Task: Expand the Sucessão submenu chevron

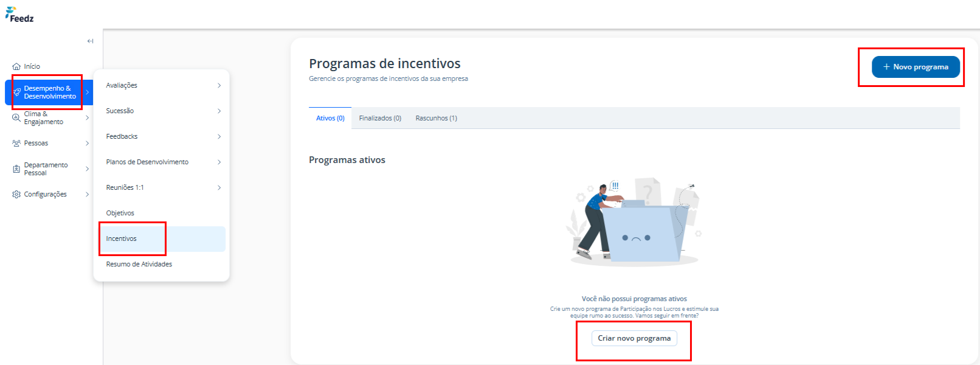Action: [x=219, y=111]
